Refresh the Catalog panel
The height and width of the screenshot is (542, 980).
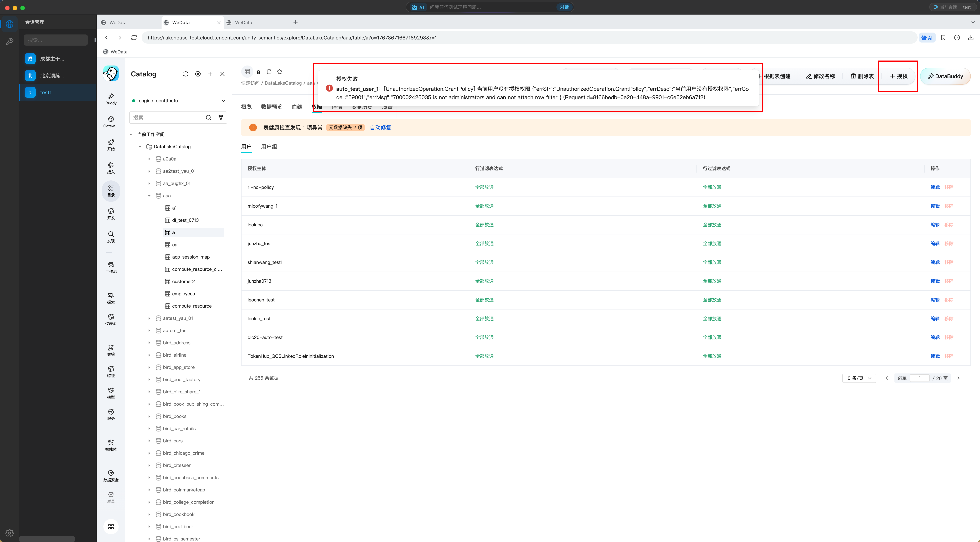[x=186, y=74]
